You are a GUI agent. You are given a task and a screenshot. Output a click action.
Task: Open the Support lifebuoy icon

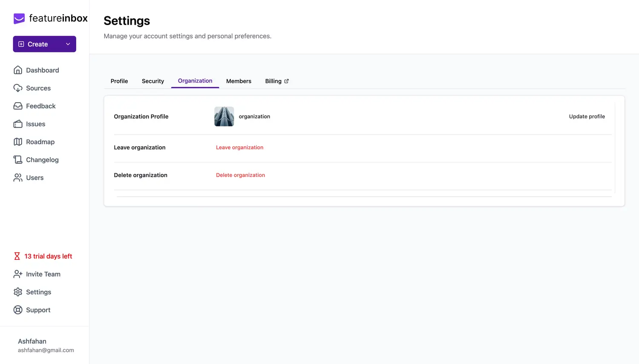pyautogui.click(x=18, y=310)
